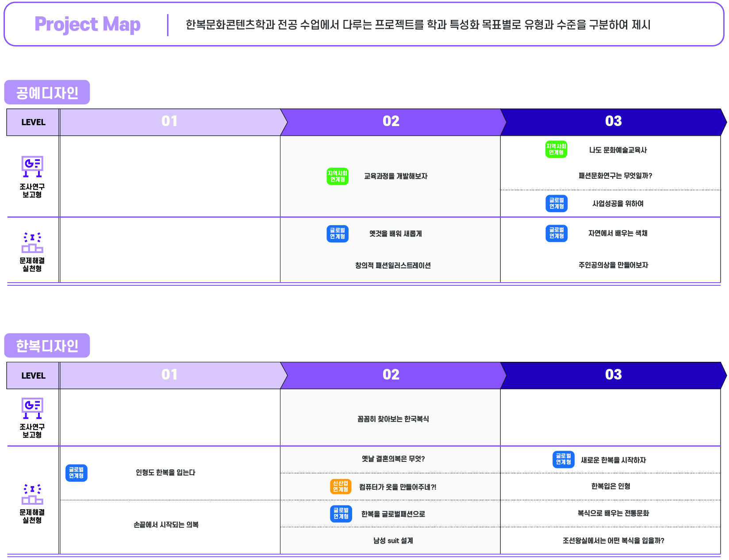This screenshot has height=560, width=729.
Task: Open the 창의적 패션일러스트레이션 project
Action: (x=393, y=265)
